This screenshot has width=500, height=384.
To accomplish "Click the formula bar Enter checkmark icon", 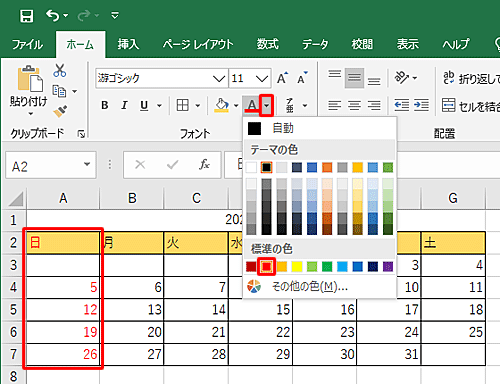I will click(x=172, y=164).
